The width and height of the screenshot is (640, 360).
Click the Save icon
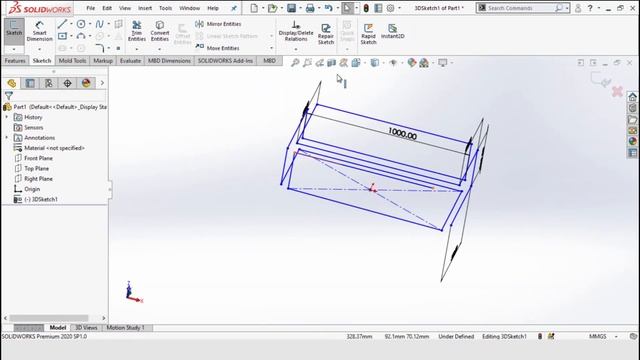[291, 8]
